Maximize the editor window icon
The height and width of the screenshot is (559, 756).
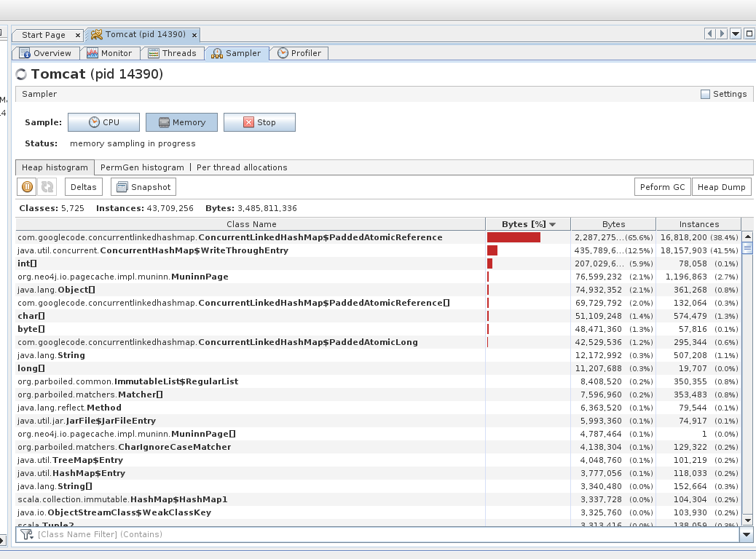tap(749, 33)
